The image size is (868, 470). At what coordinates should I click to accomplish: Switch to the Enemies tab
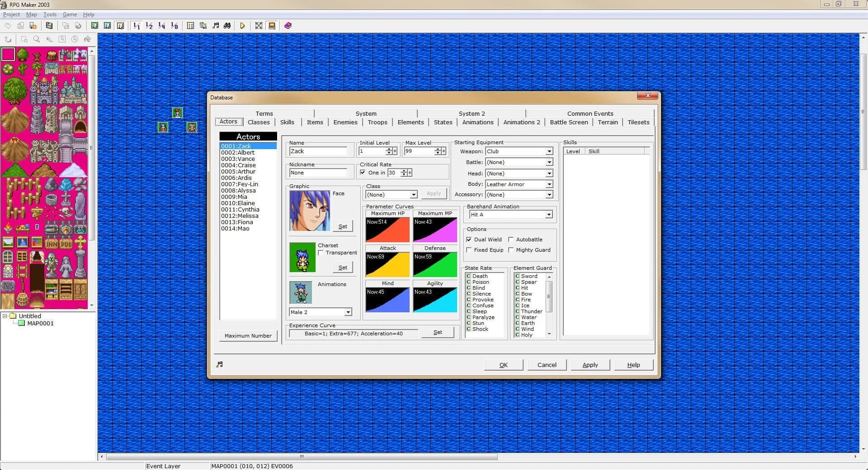[345, 122]
